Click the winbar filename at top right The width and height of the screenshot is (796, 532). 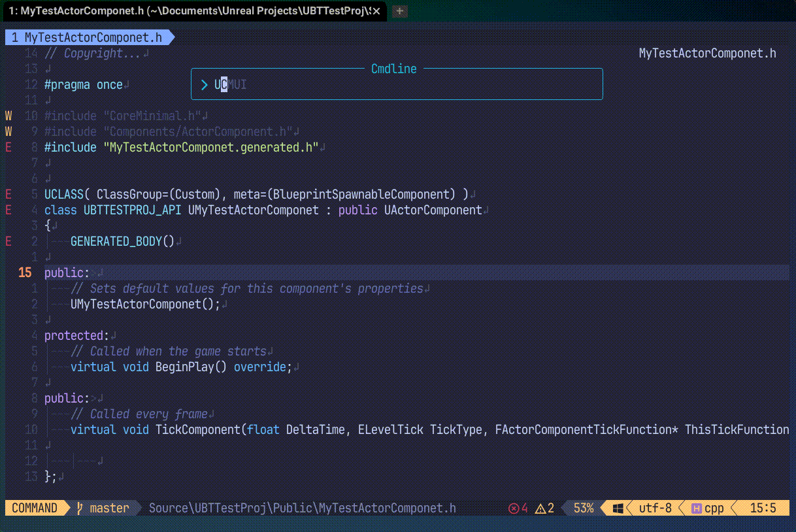click(x=708, y=53)
